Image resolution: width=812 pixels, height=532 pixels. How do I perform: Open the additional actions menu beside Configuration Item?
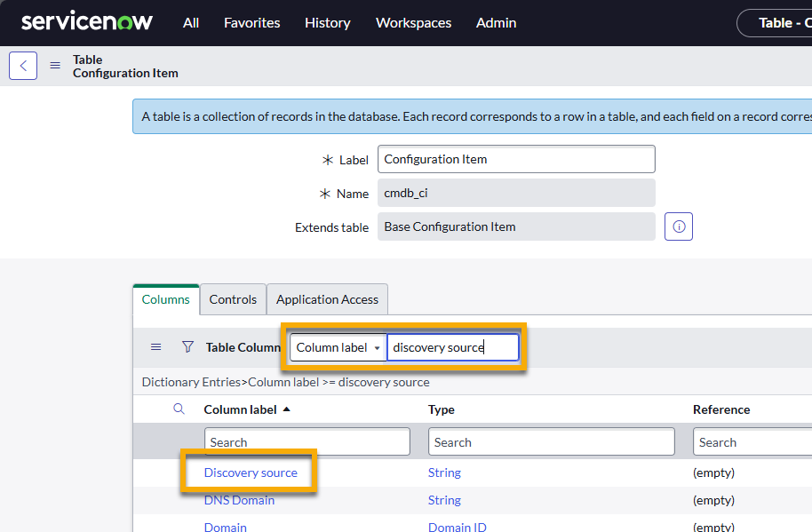point(54,65)
